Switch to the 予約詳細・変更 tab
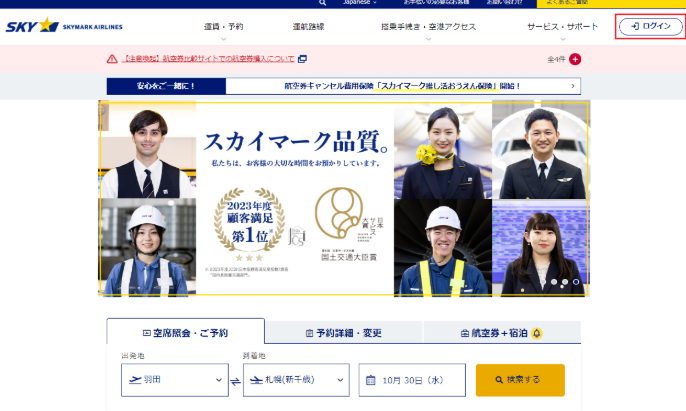 (x=344, y=333)
